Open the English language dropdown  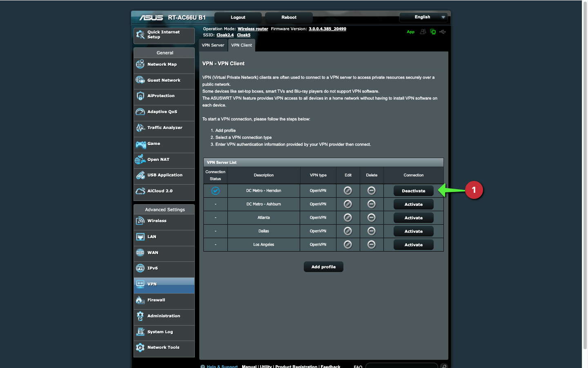pyautogui.click(x=423, y=17)
